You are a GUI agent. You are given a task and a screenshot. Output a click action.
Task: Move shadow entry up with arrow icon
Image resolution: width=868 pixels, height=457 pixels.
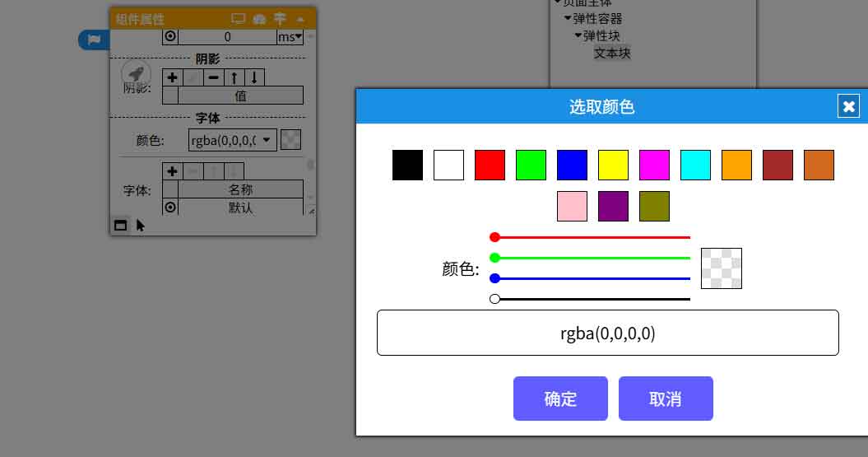point(234,77)
